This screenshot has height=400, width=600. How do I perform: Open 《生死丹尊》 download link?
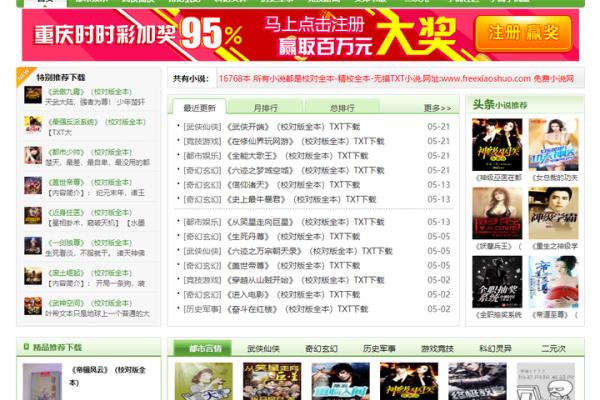coord(293,237)
